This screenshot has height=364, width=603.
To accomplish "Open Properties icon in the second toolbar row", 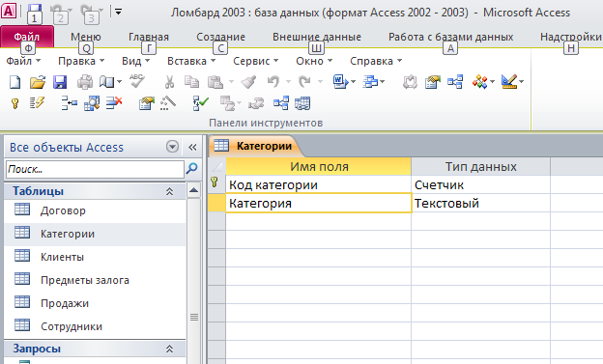I will click(147, 103).
